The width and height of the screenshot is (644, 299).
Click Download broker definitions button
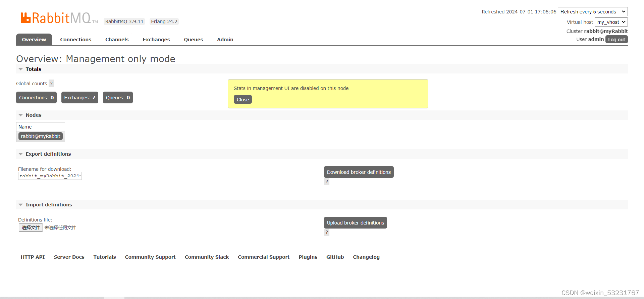pos(359,172)
